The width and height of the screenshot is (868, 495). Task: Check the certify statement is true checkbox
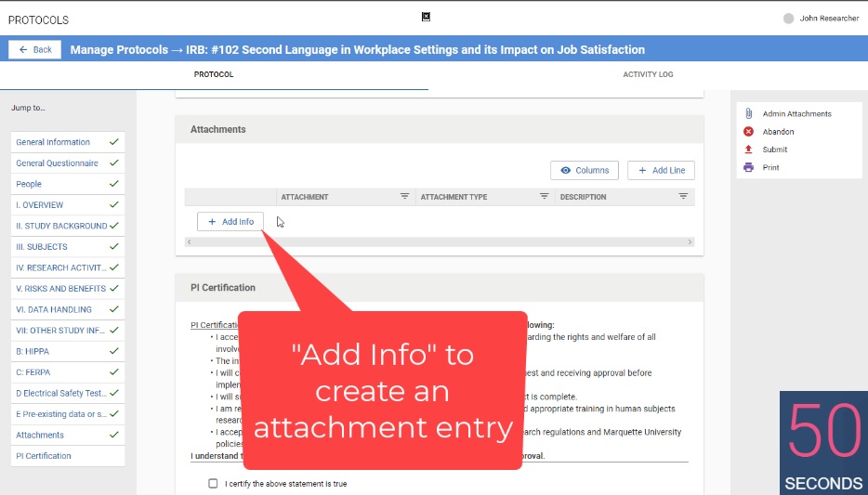coord(214,484)
